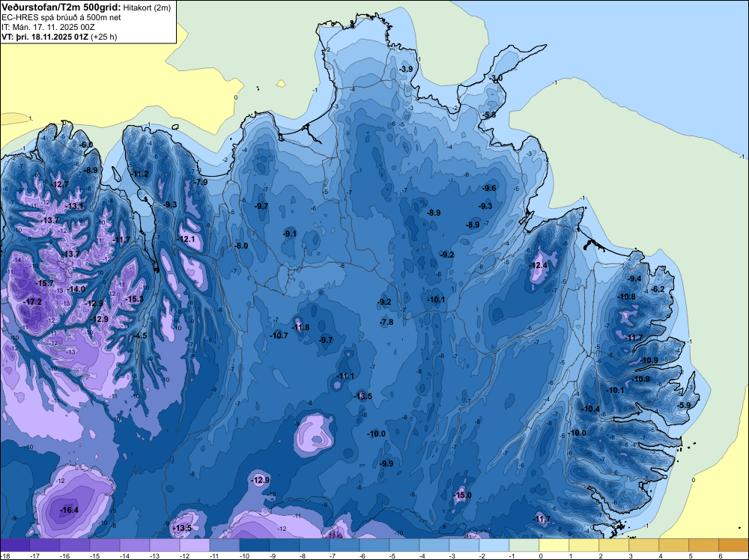The width and height of the screenshot is (749, 560).
Task: Click the -10.4 temperature label
Action: [591, 409]
